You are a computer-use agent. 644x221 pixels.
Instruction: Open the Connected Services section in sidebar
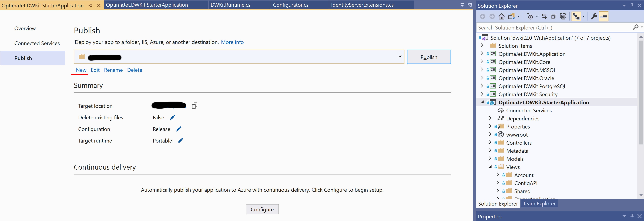[x=37, y=43]
